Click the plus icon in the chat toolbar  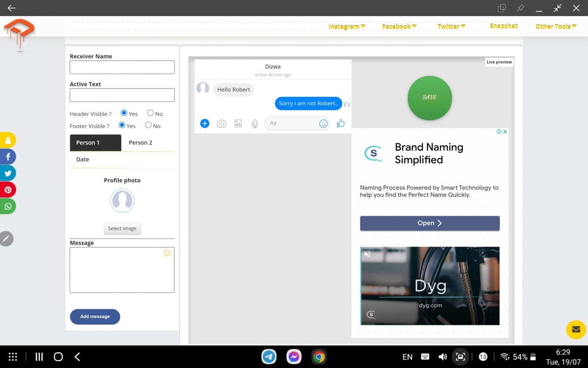click(x=204, y=123)
